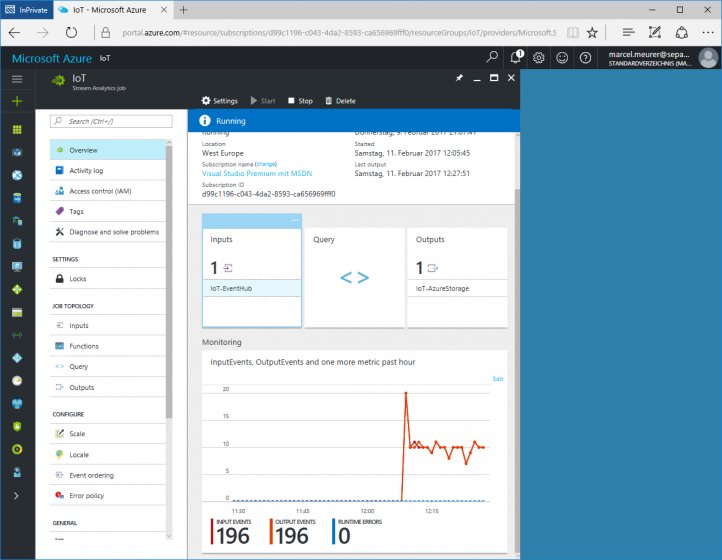Click the search box in the resource menu
This screenshot has width=722, height=560.
[108, 121]
